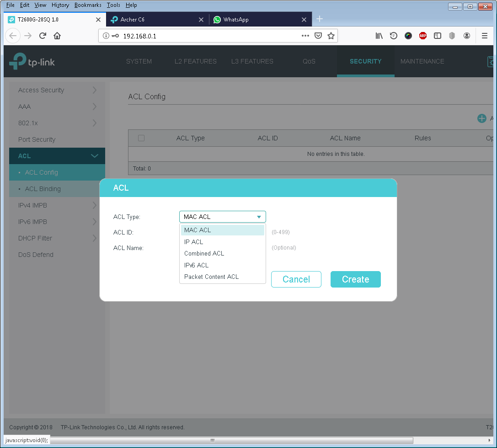
Task: Open the Library toolbar icon
Action: pos(379,36)
